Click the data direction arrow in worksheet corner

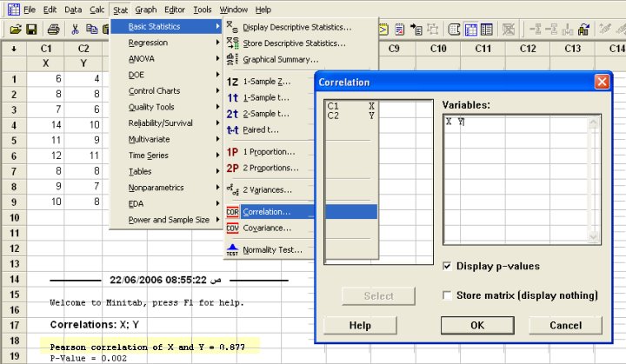pyautogui.click(x=14, y=49)
